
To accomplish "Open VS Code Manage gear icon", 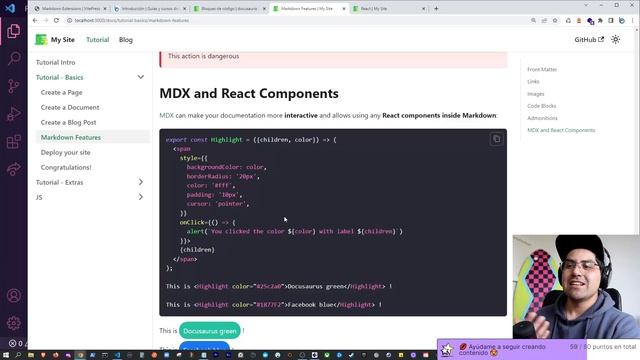I will [x=13, y=323].
